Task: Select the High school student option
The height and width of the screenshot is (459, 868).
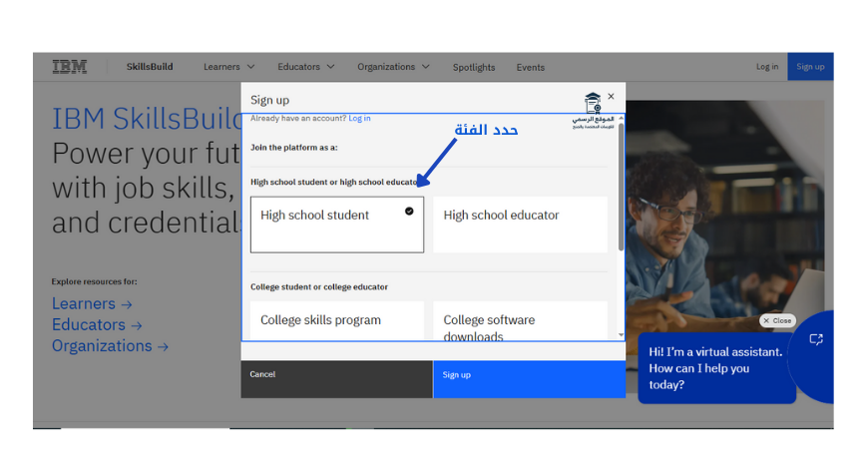Action: [337, 225]
